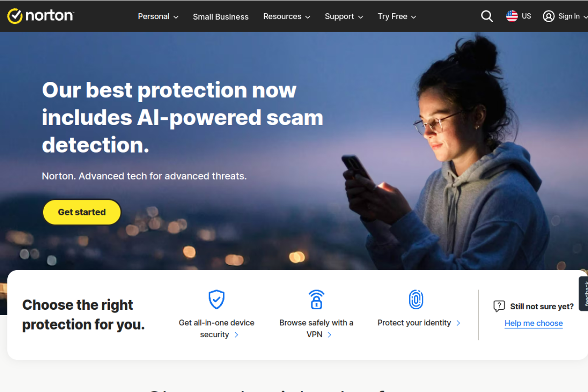Follow the Help me choose link
The width and height of the screenshot is (588, 392).
[x=533, y=323]
